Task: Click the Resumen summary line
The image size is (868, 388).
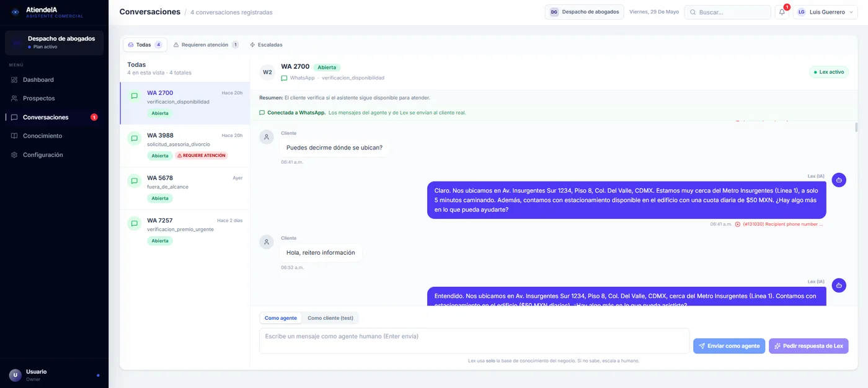Action: tap(345, 98)
